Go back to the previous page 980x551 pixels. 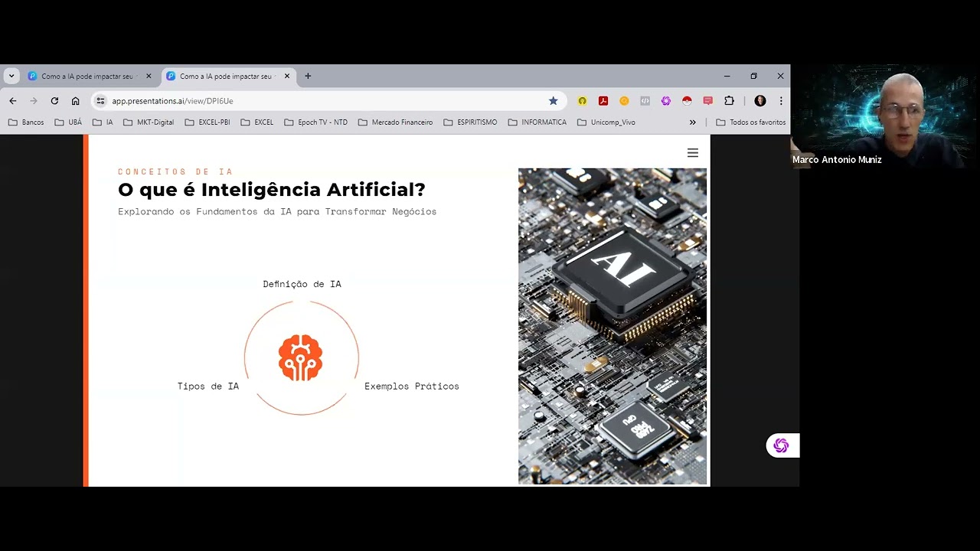pyautogui.click(x=12, y=101)
